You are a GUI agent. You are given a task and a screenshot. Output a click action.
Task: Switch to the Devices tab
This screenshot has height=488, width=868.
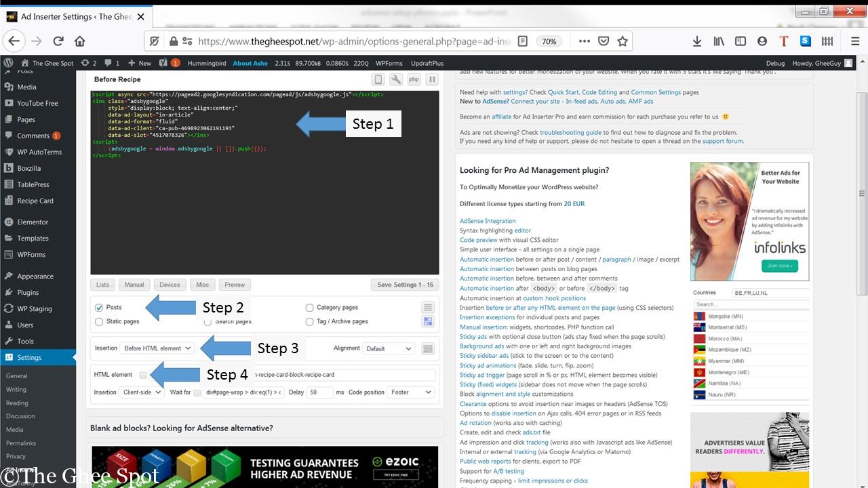(170, 285)
